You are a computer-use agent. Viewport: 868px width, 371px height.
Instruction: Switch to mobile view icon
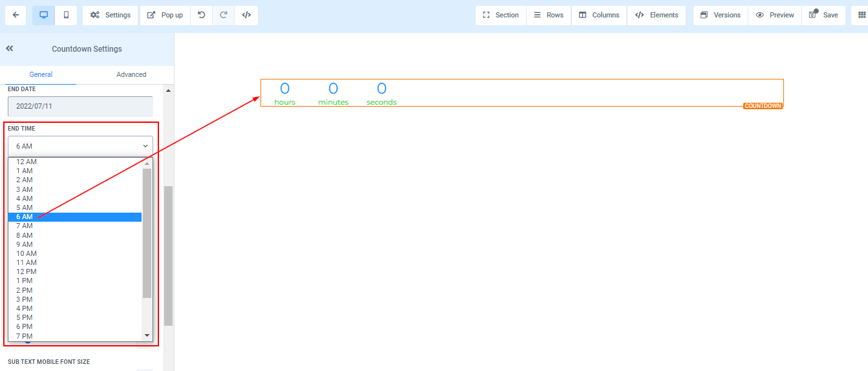pyautogui.click(x=66, y=15)
